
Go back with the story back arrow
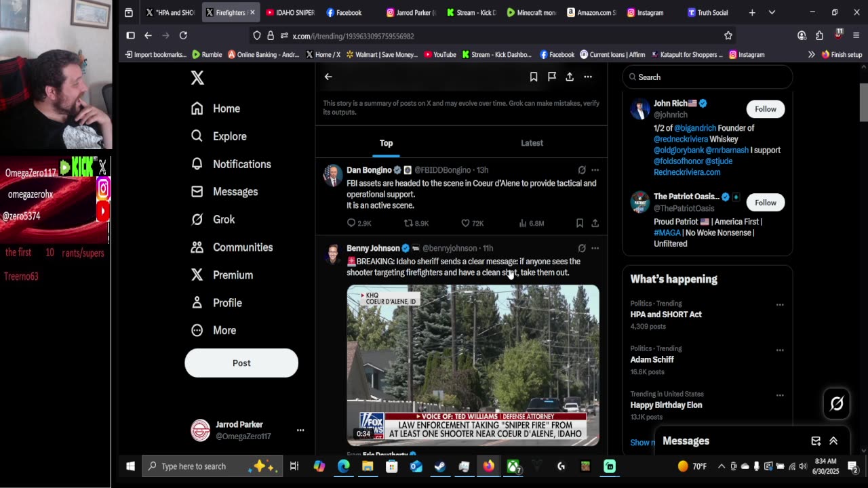tap(328, 77)
